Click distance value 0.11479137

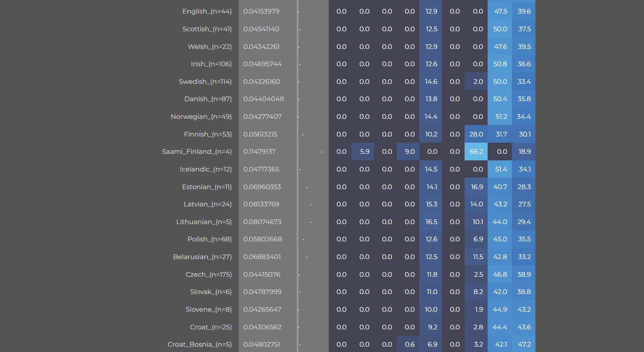260,152
